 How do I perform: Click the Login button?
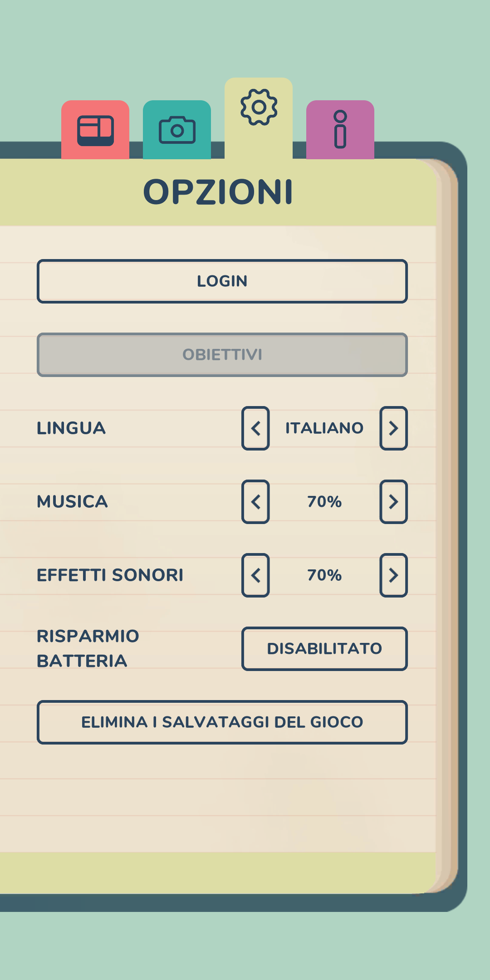(x=222, y=281)
